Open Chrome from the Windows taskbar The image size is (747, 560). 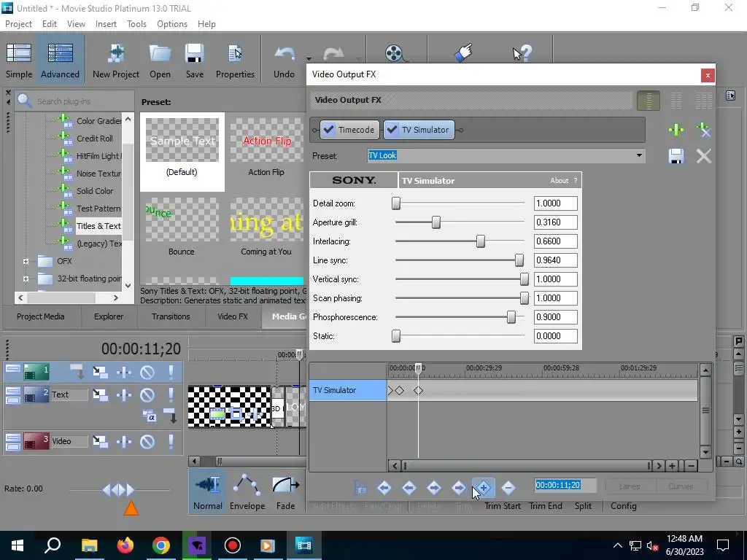point(161,545)
